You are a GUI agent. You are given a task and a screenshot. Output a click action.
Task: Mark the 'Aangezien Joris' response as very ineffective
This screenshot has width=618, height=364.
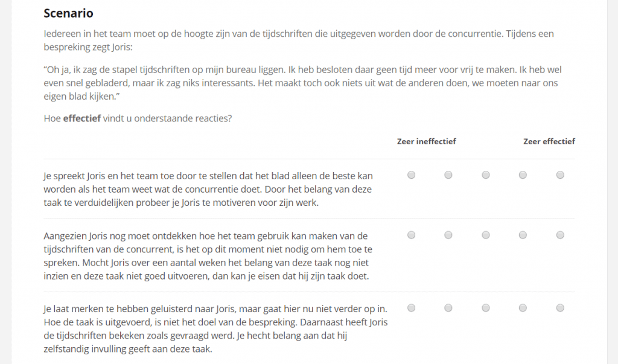412,235
